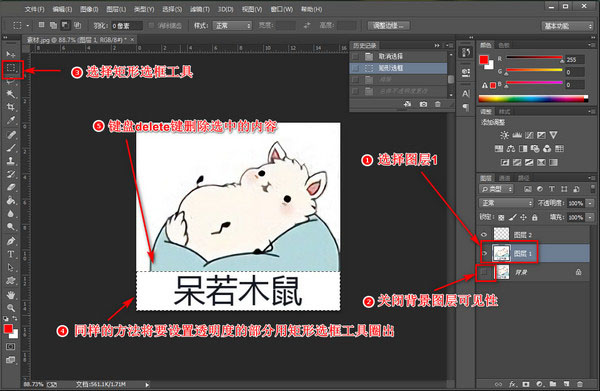Click the 调整边缘... button
The height and width of the screenshot is (391, 600).
click(x=388, y=26)
